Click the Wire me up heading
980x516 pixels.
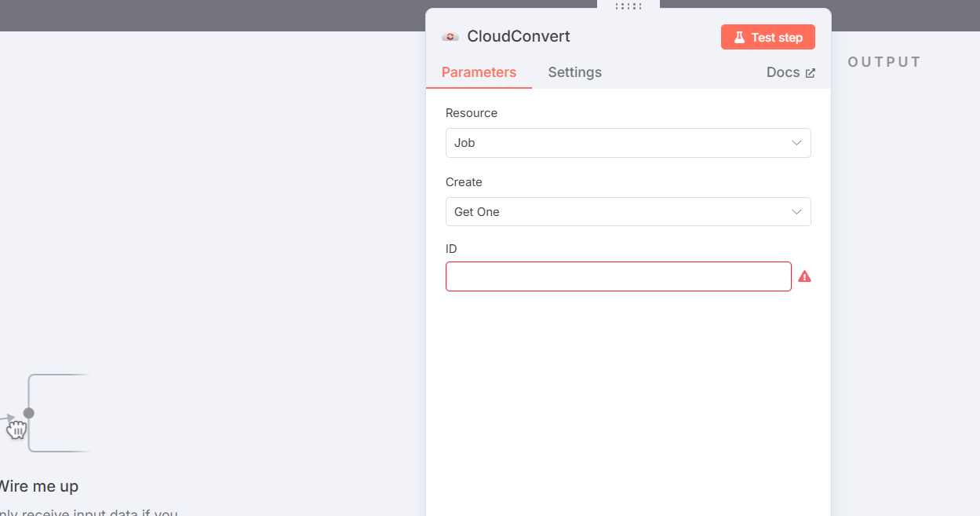tap(38, 486)
